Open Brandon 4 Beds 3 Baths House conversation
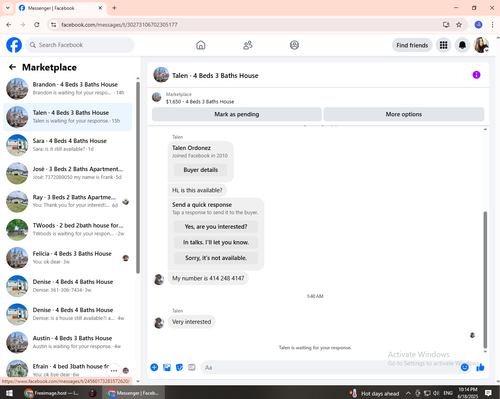 click(68, 89)
